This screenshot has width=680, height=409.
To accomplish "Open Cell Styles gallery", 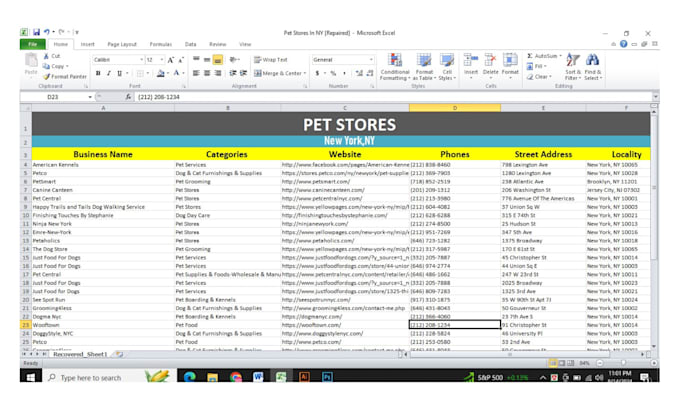I will point(447,66).
